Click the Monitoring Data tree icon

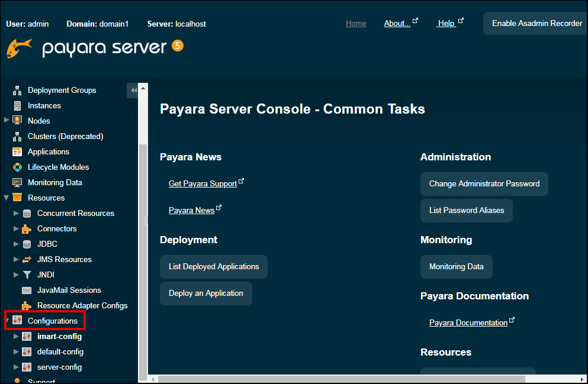17,183
